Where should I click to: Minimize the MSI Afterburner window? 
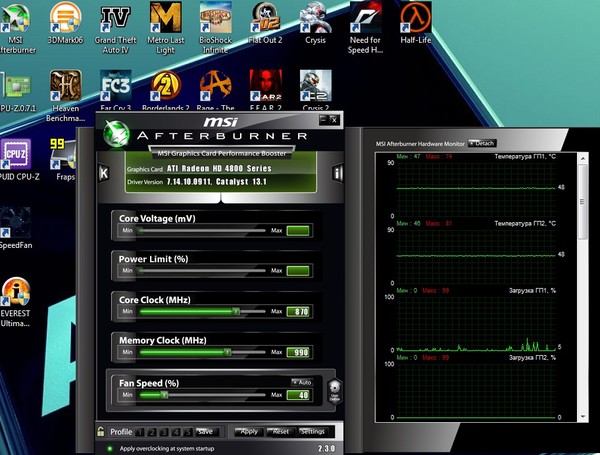point(324,120)
